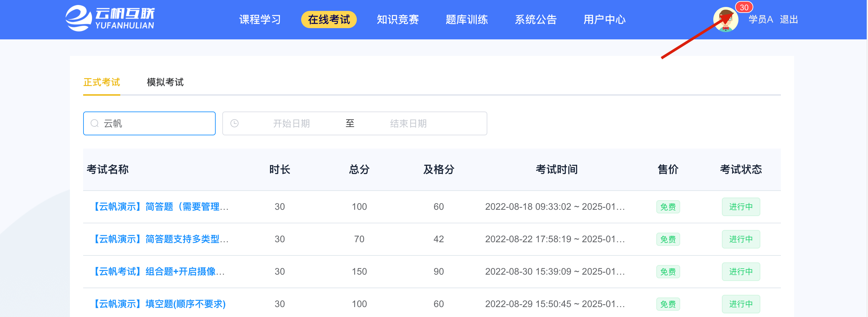Open 系统公告 in navigation
868x317 pixels.
(x=535, y=20)
